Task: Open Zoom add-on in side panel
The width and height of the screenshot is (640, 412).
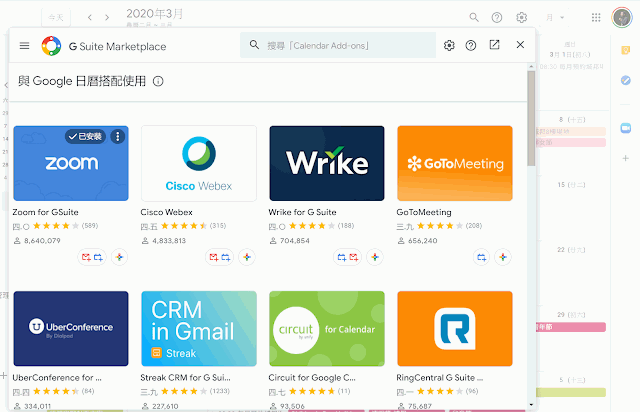Action: [x=625, y=128]
